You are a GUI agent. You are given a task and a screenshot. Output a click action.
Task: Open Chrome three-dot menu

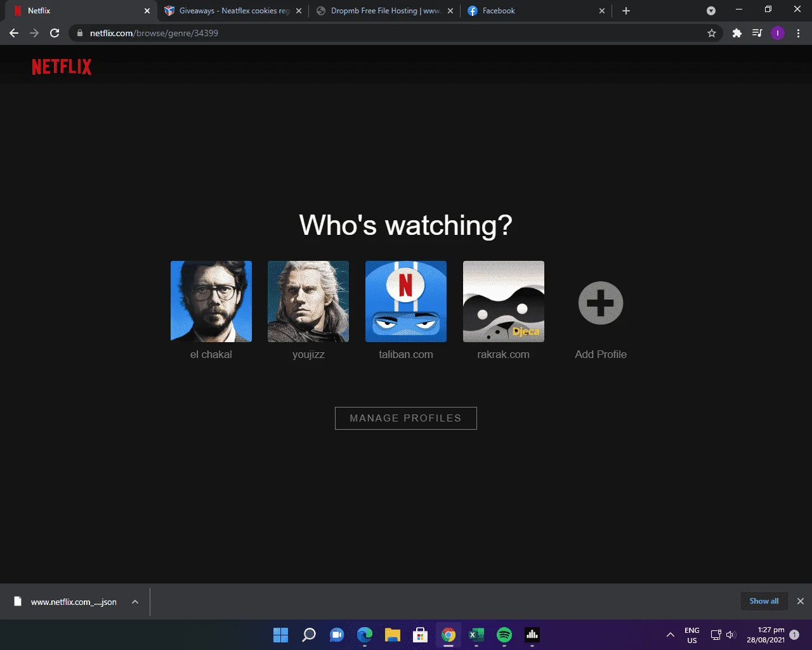coord(798,33)
